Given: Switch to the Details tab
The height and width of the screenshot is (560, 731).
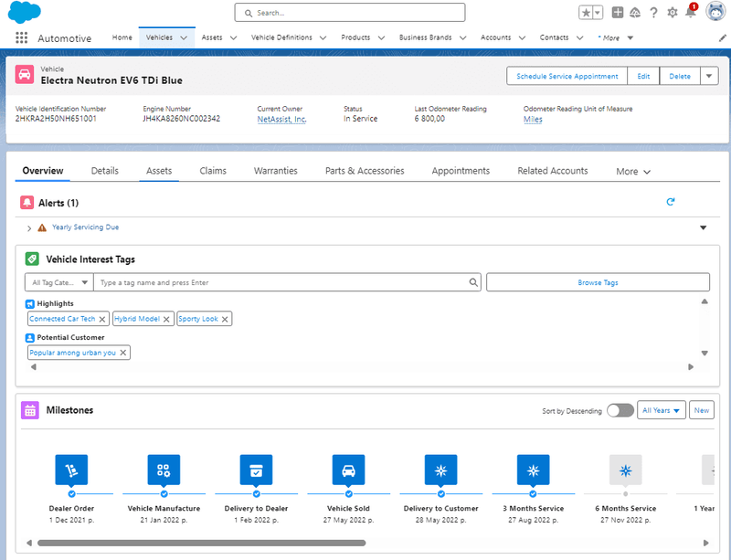Looking at the screenshot, I should point(104,171).
